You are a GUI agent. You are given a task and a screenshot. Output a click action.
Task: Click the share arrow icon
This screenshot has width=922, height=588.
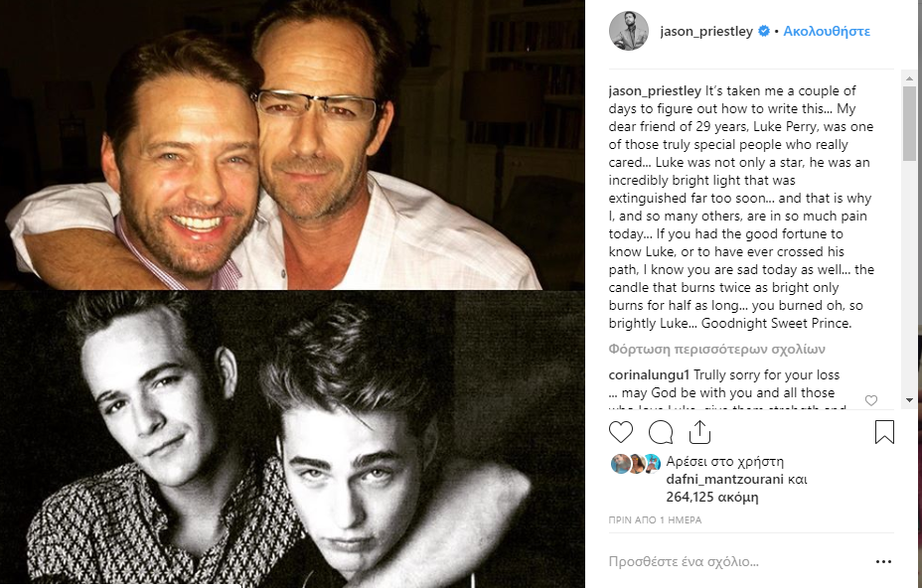tap(699, 432)
